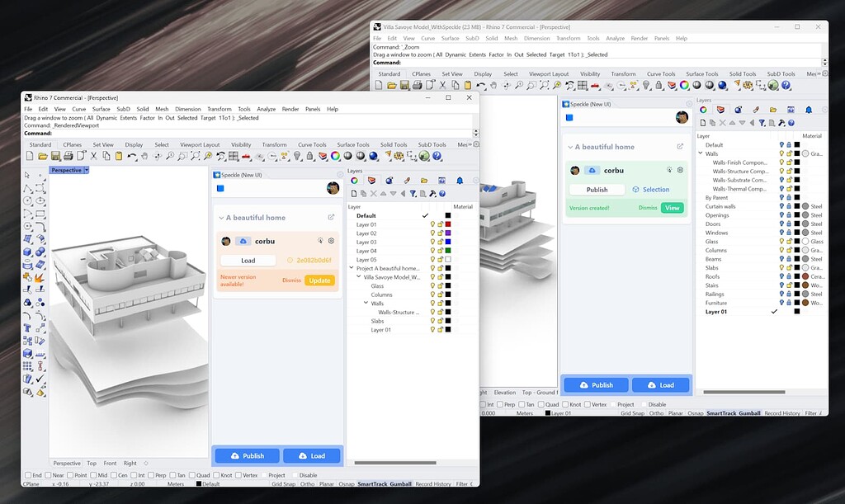Viewport: 845px width, 504px height.
Task: Click the Print icon in front window toolbar
Action: click(68, 156)
